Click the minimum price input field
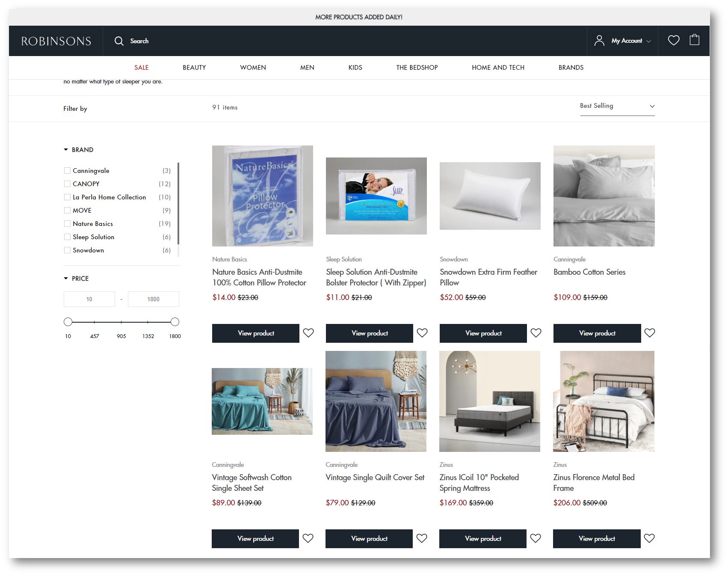Image resolution: width=728 pixels, height=576 pixels. 89,299
